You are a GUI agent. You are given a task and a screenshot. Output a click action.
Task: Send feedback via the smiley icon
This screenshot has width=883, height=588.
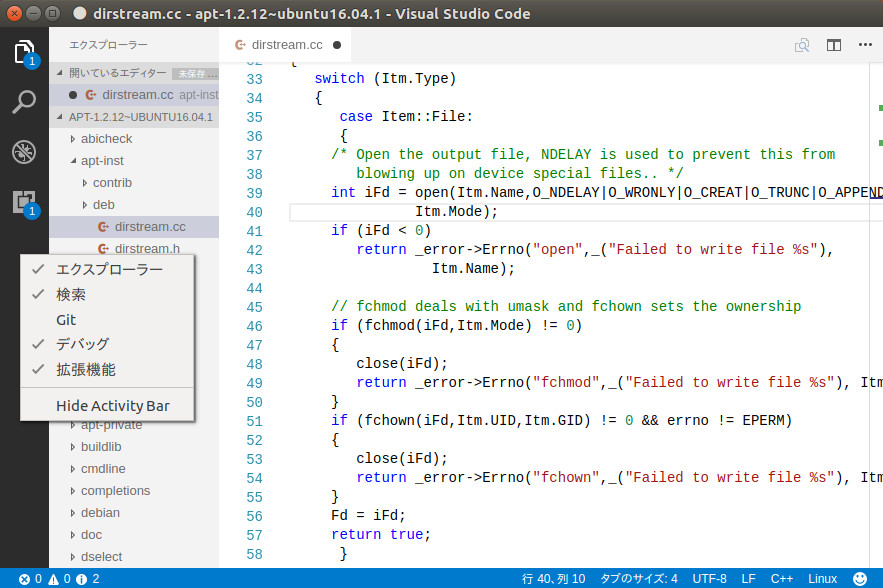click(x=860, y=579)
